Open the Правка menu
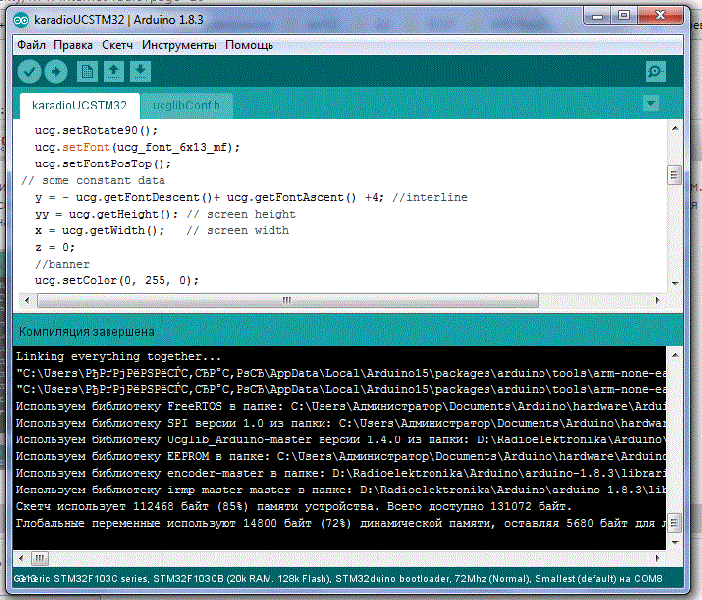Image resolution: width=702 pixels, height=600 pixels. pyautogui.click(x=73, y=45)
